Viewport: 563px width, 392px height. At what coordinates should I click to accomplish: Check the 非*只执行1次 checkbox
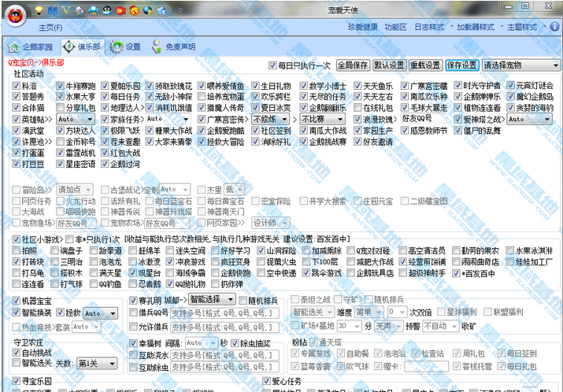[x=69, y=239]
